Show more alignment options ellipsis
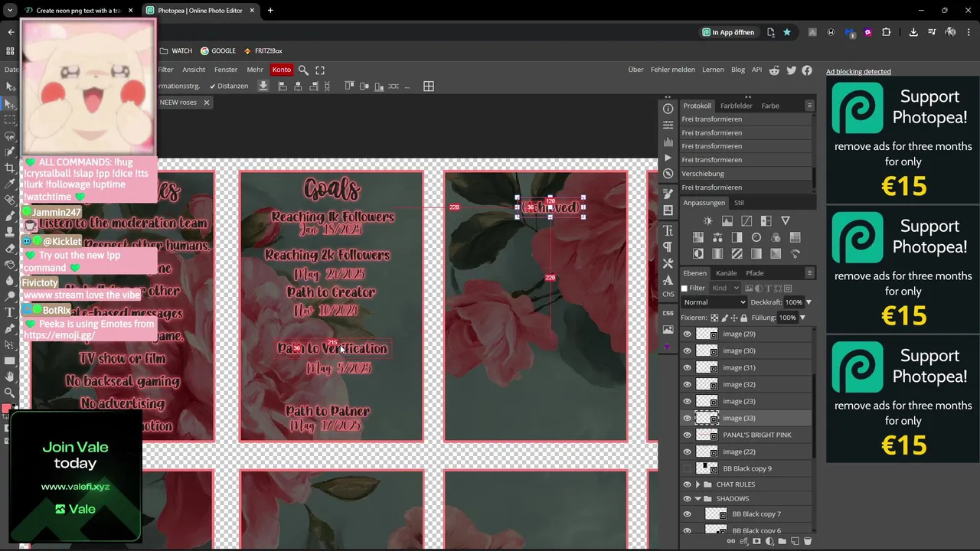This screenshot has width=980, height=551. coord(406,86)
